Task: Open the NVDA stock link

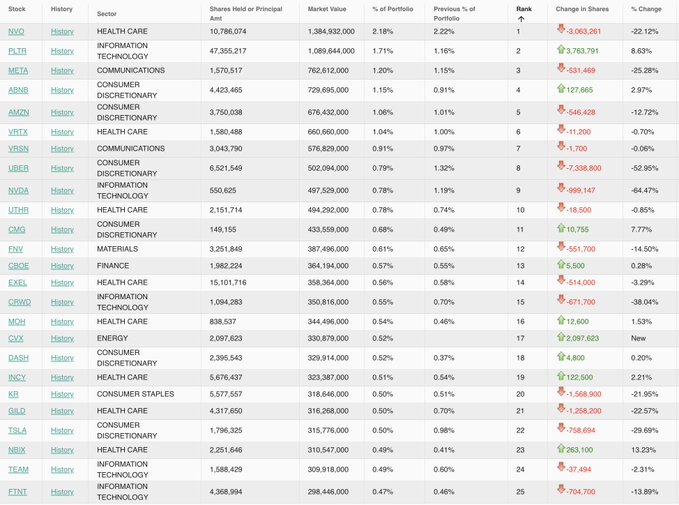Action: [18, 191]
